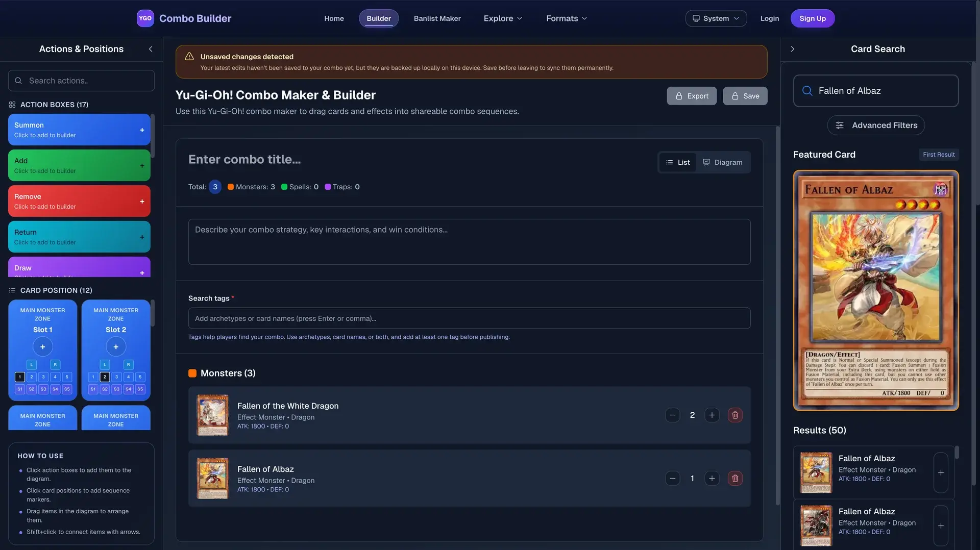The width and height of the screenshot is (980, 550).
Task: Click Fallen of the White Dragon thumbnail
Action: pyautogui.click(x=213, y=415)
